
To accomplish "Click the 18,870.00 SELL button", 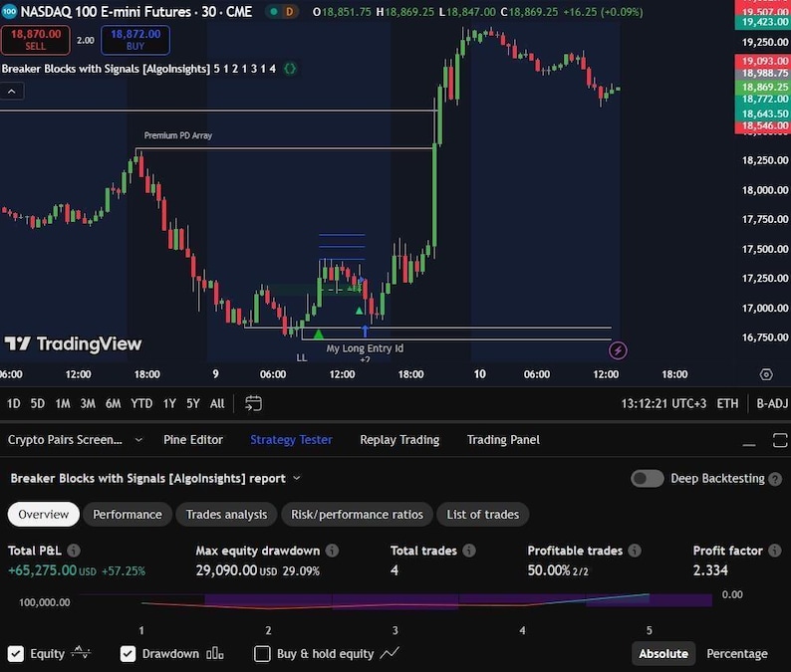I will (35, 40).
